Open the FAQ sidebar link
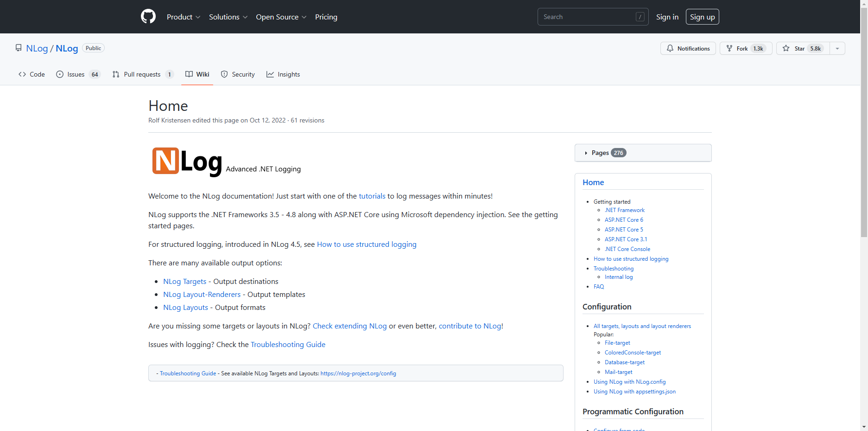Screen dimensions: 868x431 tap(599, 287)
